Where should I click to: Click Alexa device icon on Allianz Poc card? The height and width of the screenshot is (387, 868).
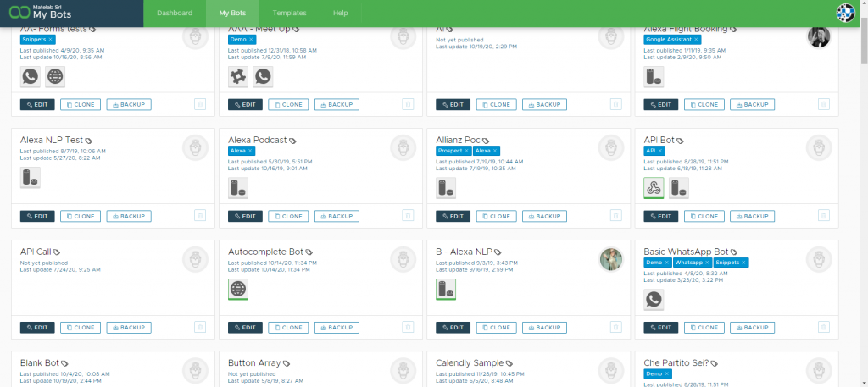click(446, 188)
